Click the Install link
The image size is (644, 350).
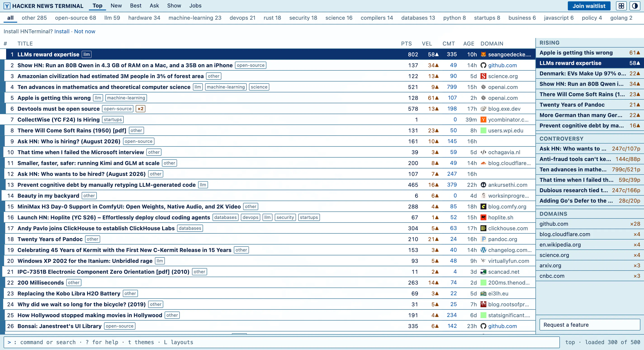tap(62, 31)
